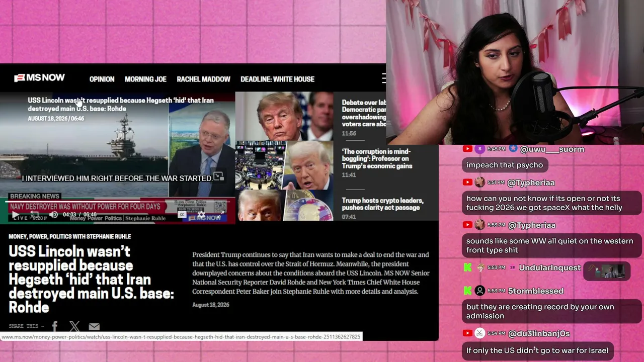644x362 pixels.
Task: Click @Typheriaa username at 5:51 PM
Action: coord(530,183)
